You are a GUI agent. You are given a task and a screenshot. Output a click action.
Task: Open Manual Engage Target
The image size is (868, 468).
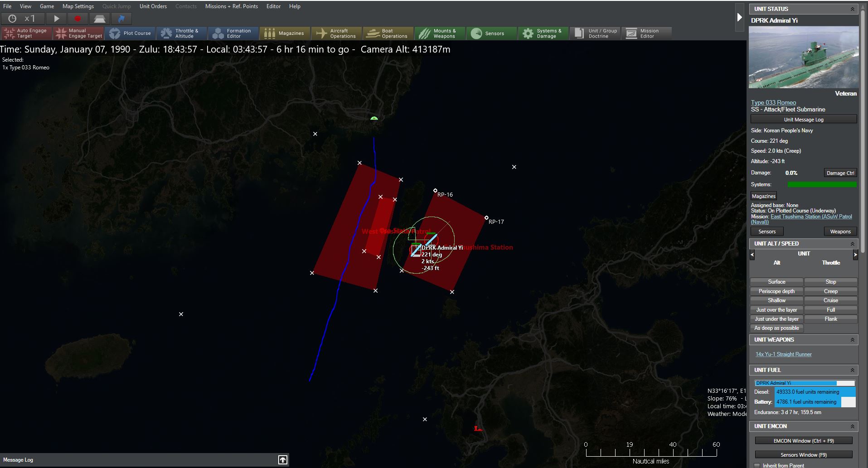78,34
